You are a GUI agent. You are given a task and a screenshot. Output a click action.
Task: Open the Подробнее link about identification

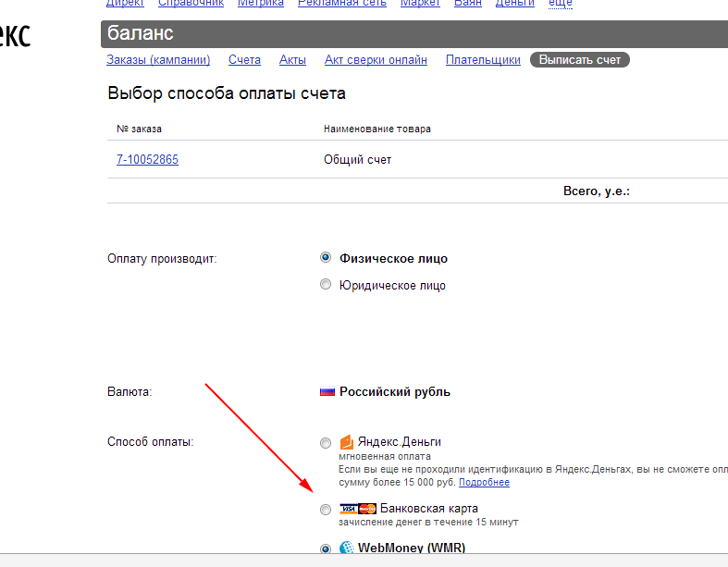[x=484, y=483]
